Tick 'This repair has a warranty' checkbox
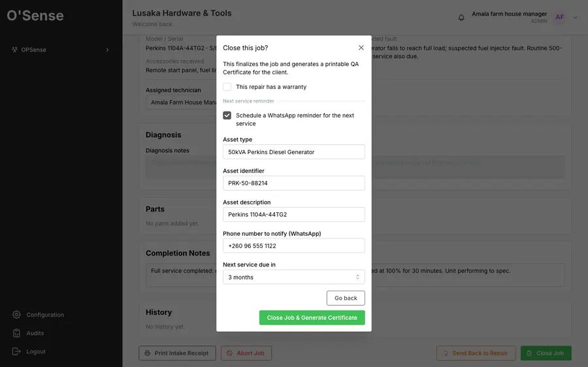This screenshot has width=588, height=367. (x=227, y=87)
